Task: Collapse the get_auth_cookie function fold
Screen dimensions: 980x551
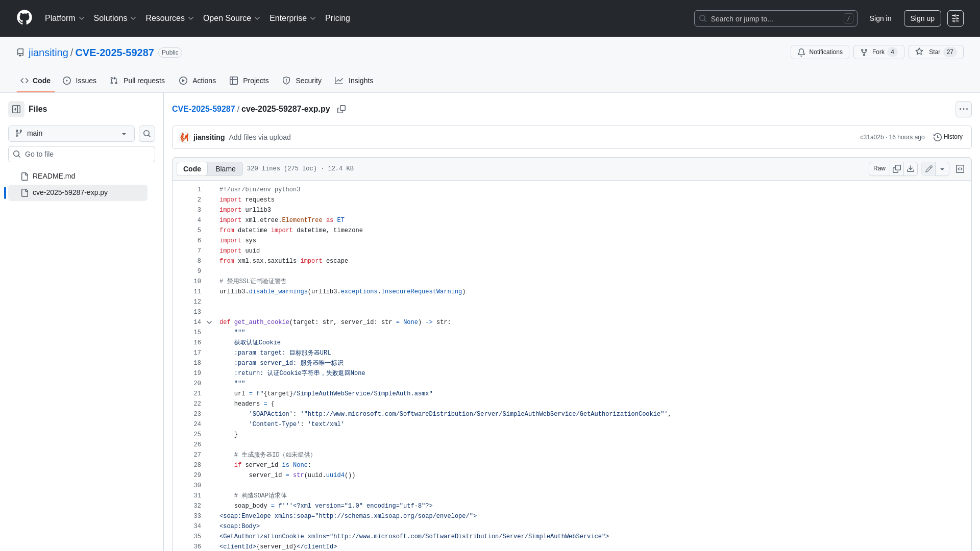Action: [x=209, y=322]
